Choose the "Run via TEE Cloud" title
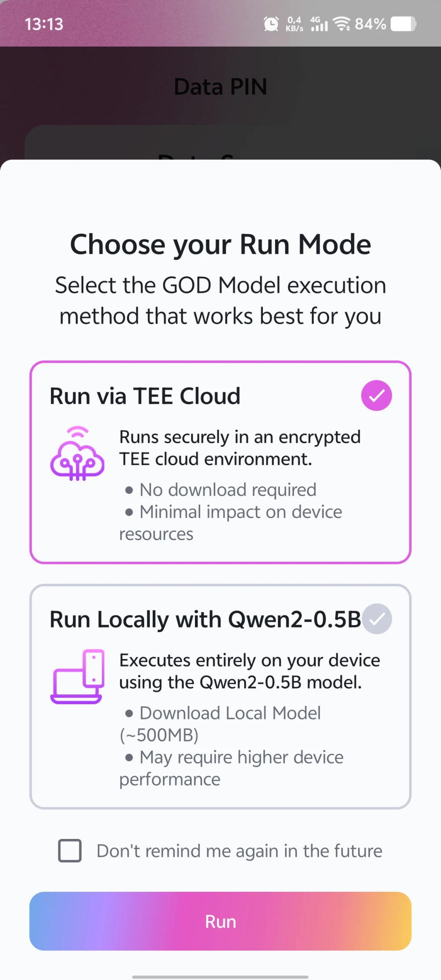Screen dimensions: 441x980 point(145,396)
